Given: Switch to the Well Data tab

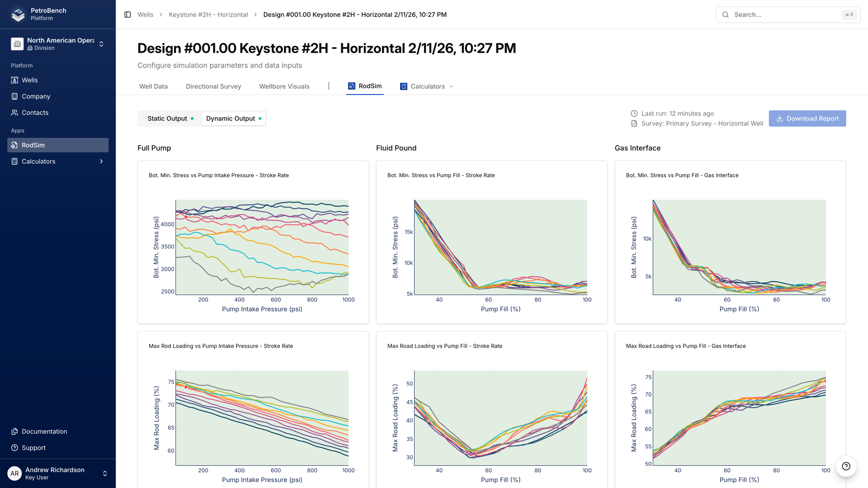Looking at the screenshot, I should [x=153, y=86].
